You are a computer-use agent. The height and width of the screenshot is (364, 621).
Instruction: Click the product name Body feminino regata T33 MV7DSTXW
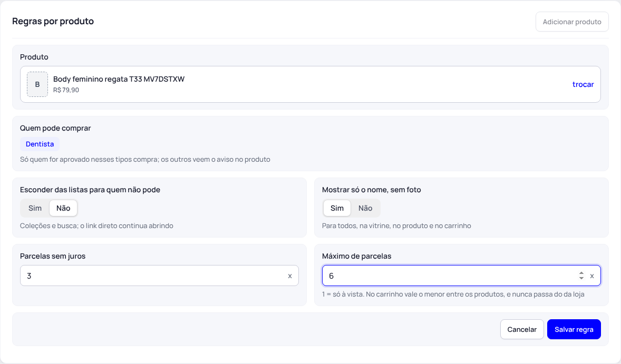tap(119, 79)
